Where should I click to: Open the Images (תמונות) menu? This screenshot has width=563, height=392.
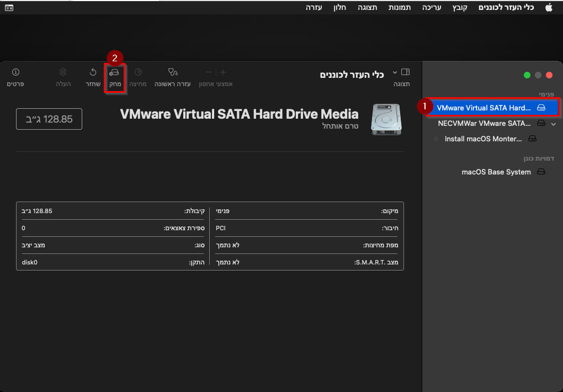coord(399,8)
